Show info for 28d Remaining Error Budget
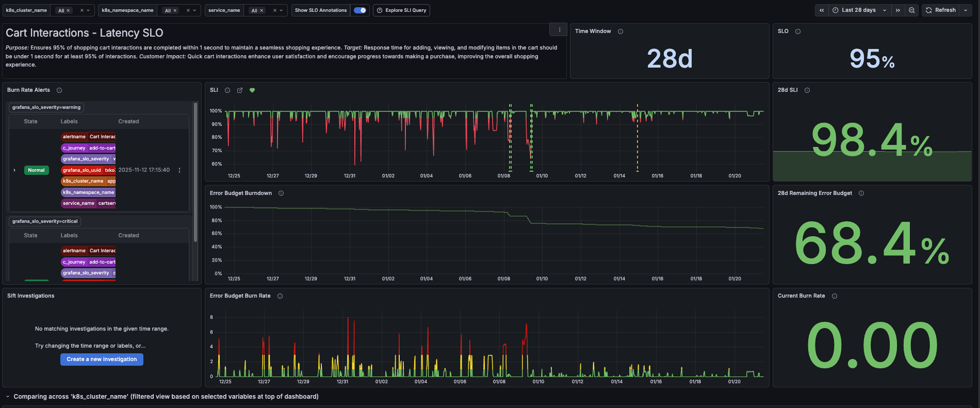This screenshot has height=408, width=980. tap(861, 193)
